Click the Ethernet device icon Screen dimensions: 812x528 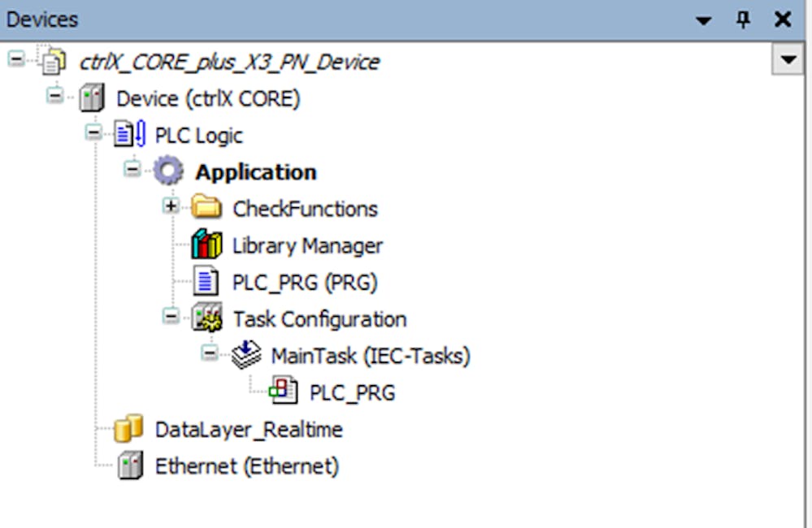(130, 465)
